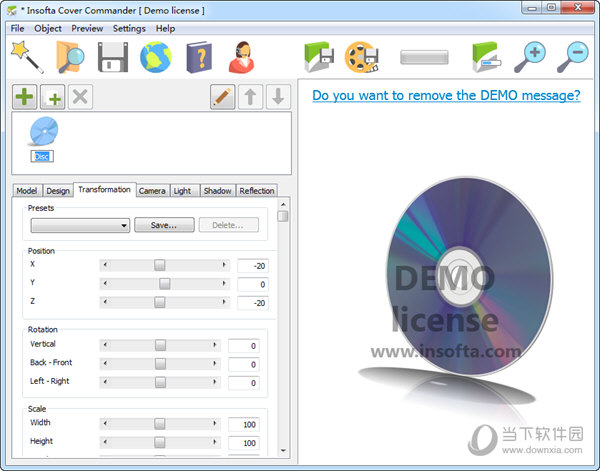Image resolution: width=600 pixels, height=471 pixels.
Task: Move object up with arrow
Action: pos(251,97)
